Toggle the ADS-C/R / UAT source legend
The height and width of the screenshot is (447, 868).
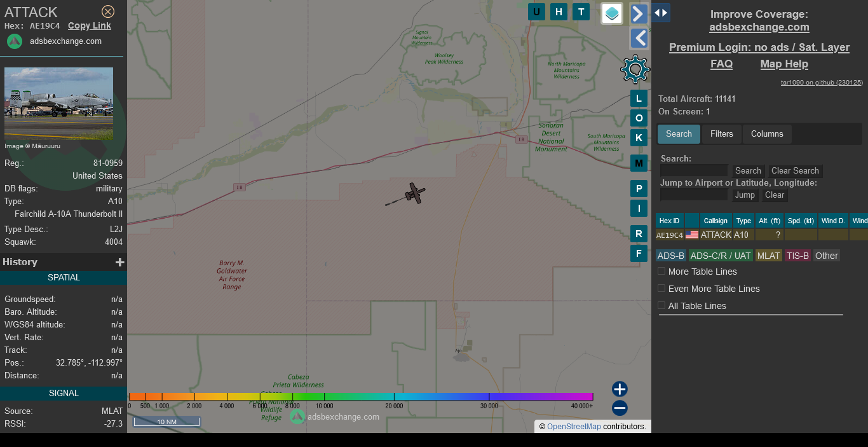point(721,256)
